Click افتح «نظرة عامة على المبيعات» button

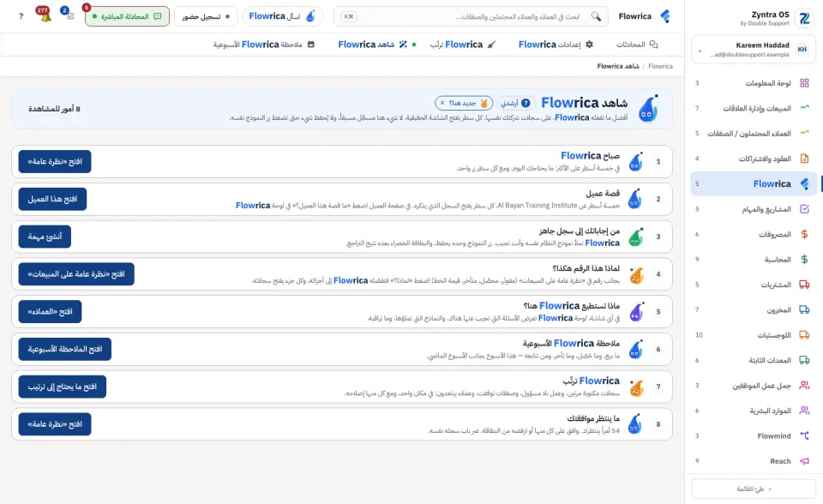[x=76, y=274]
